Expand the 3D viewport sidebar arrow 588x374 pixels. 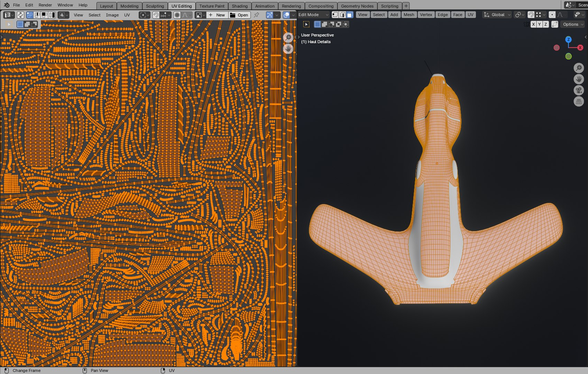tap(585, 37)
